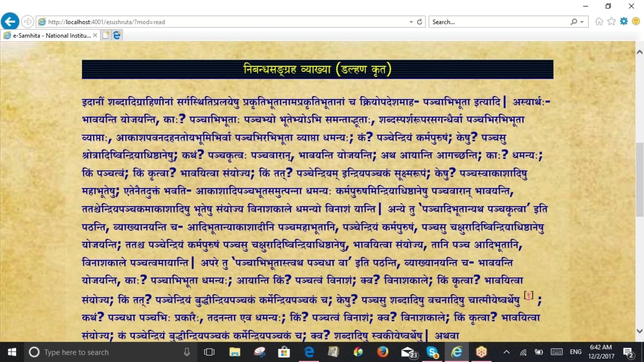The image size is (644, 362).
Task: Show hidden system tray icons chevron
Action: [x=506, y=352]
